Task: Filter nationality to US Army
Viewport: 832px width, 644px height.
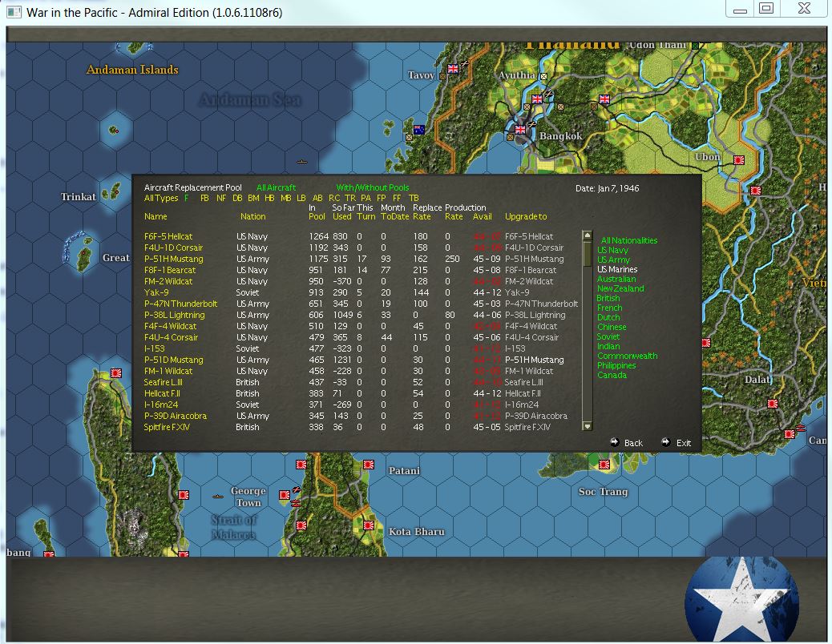Action: 613,260
